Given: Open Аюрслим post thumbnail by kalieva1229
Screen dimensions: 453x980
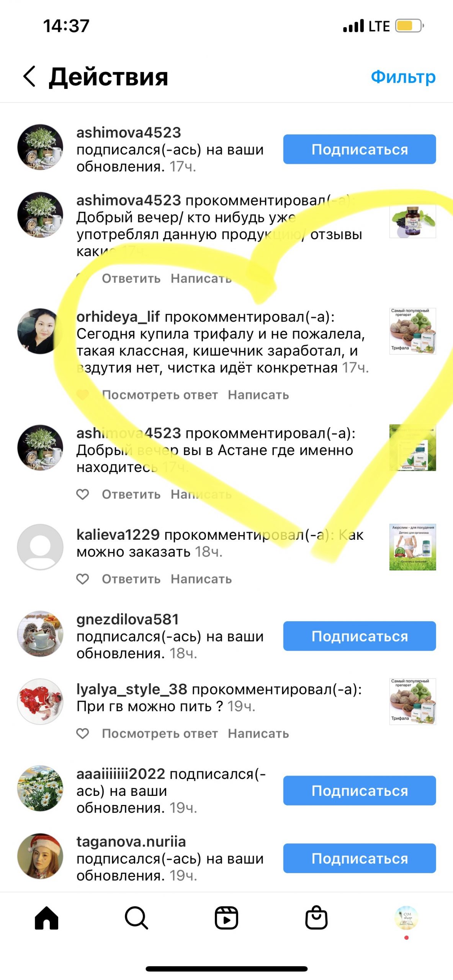Looking at the screenshot, I should [412, 547].
